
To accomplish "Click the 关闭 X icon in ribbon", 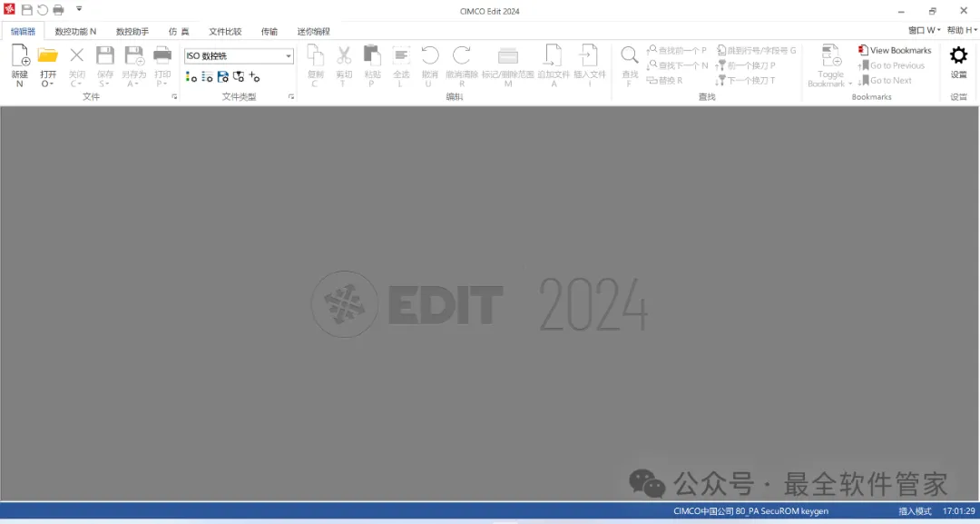I will tap(76, 55).
